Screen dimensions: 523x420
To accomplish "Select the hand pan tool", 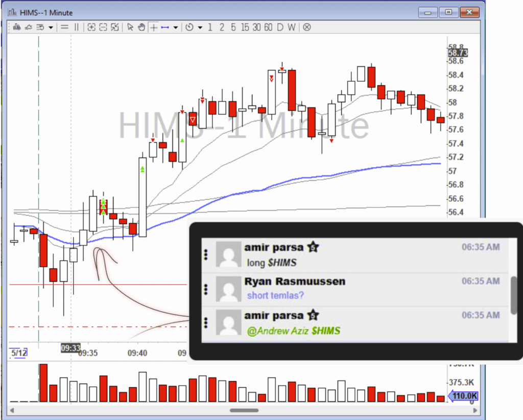I will tap(141, 27).
